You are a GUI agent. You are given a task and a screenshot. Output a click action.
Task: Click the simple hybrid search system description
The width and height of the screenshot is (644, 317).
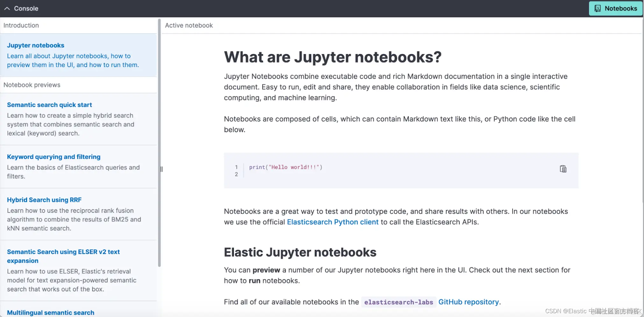[71, 124]
